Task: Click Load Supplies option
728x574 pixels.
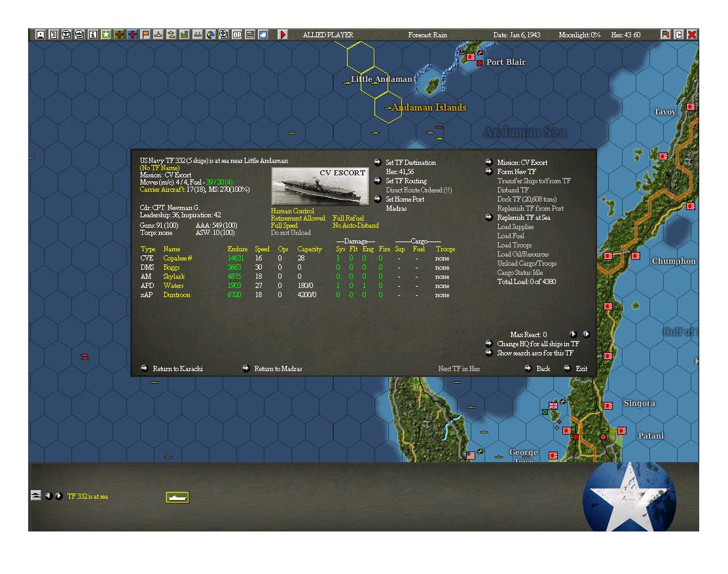Action: coord(515,226)
